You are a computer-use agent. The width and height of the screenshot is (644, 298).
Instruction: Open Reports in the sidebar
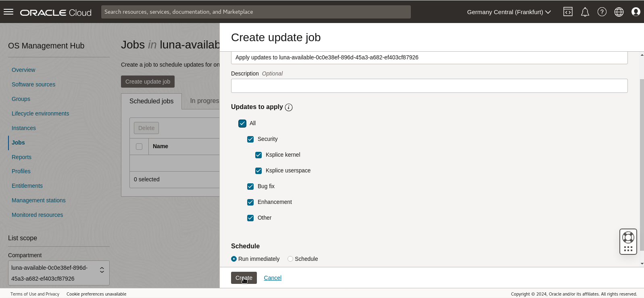point(21,157)
